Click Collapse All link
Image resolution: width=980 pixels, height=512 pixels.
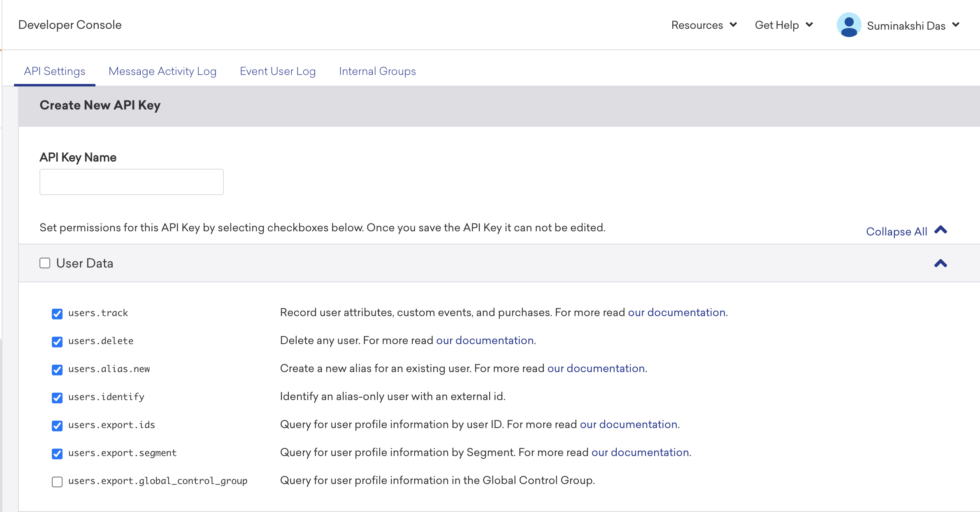(x=896, y=231)
